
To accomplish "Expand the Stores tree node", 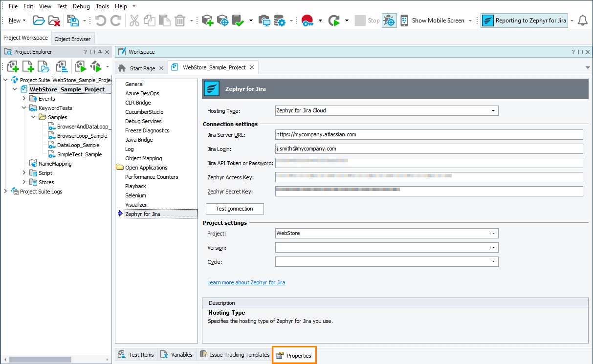I will point(24,182).
